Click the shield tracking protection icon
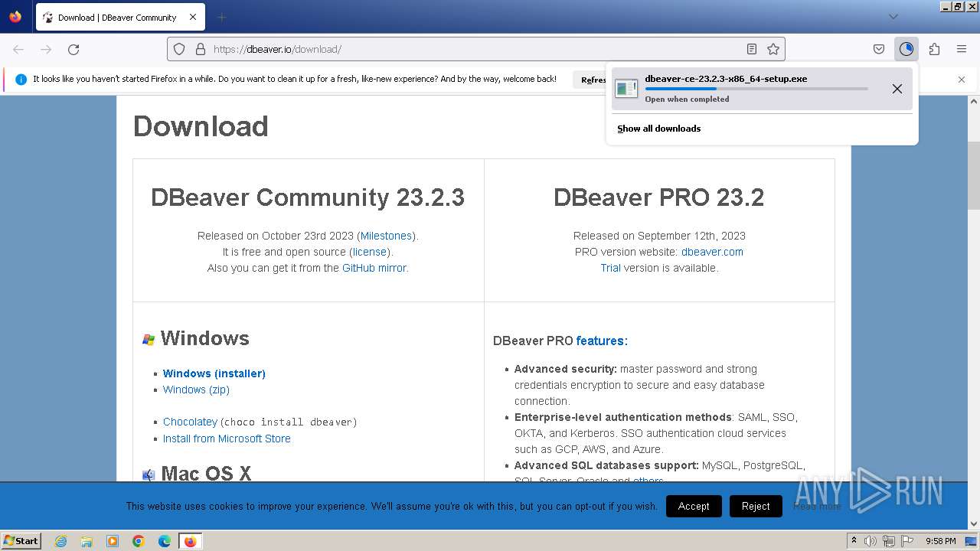The image size is (980, 551). tap(179, 49)
